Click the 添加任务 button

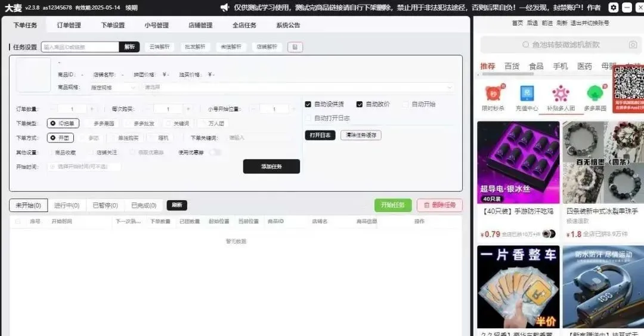271,167
